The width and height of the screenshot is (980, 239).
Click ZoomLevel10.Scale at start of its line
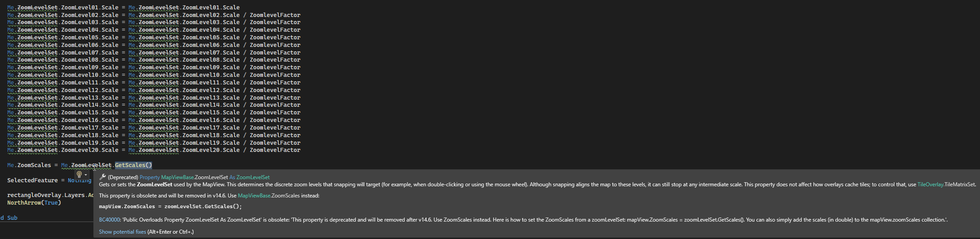[90, 75]
